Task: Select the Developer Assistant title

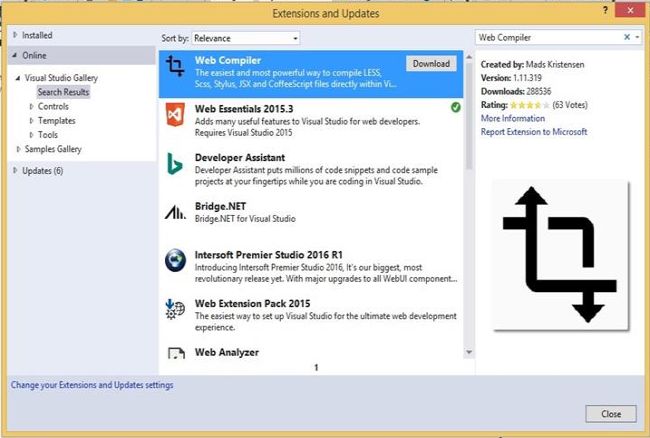Action: [x=240, y=157]
